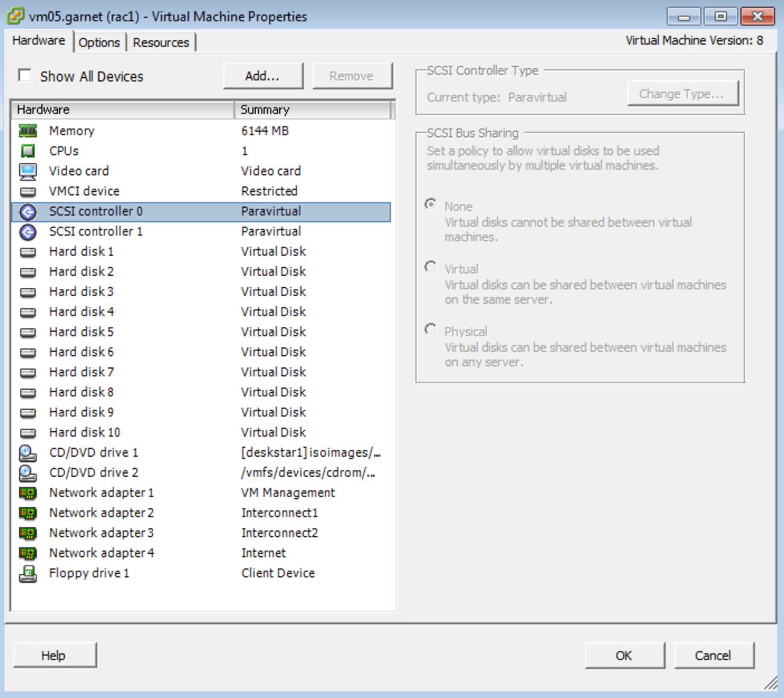Enable the Show All Devices checkbox
This screenshot has width=784, height=698.
25,75
